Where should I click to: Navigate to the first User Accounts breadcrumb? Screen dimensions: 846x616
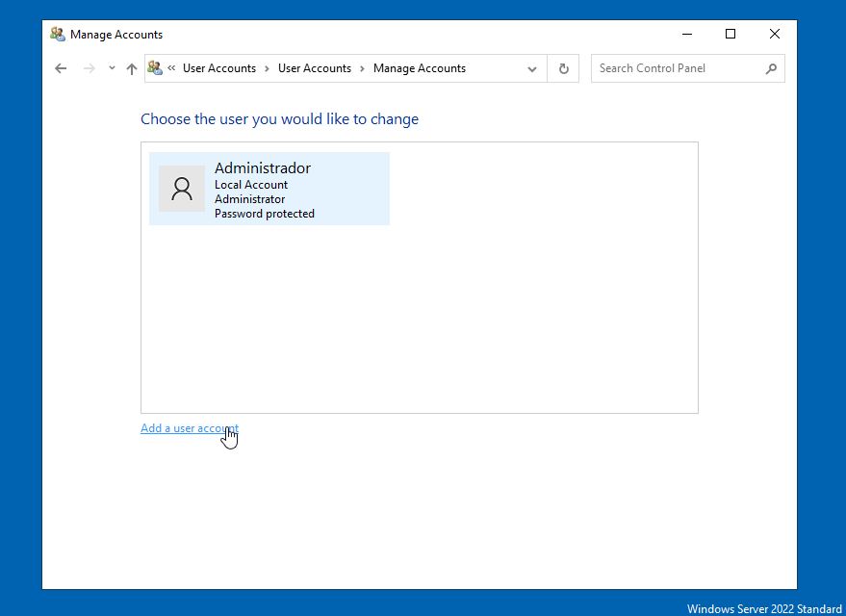(x=219, y=68)
